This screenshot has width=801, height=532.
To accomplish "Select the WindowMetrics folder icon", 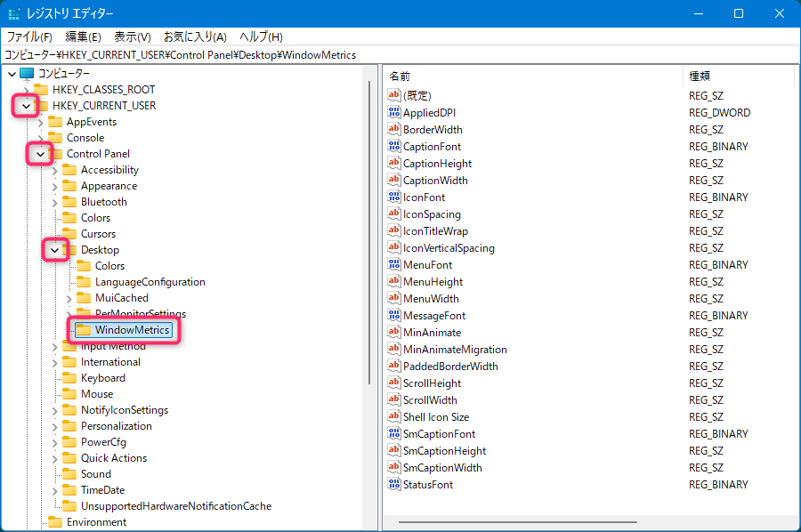I will pos(84,330).
